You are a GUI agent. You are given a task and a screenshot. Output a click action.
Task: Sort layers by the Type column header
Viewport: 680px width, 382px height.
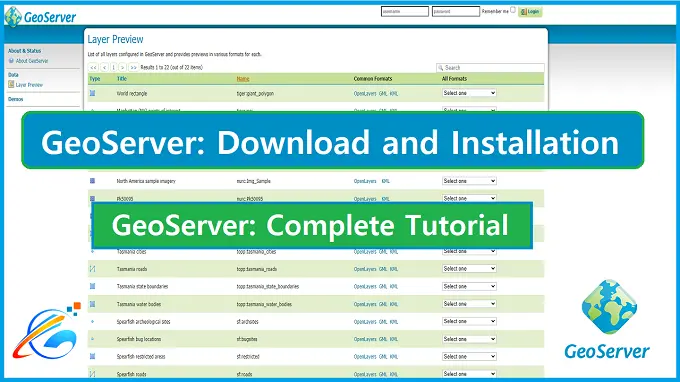[95, 79]
